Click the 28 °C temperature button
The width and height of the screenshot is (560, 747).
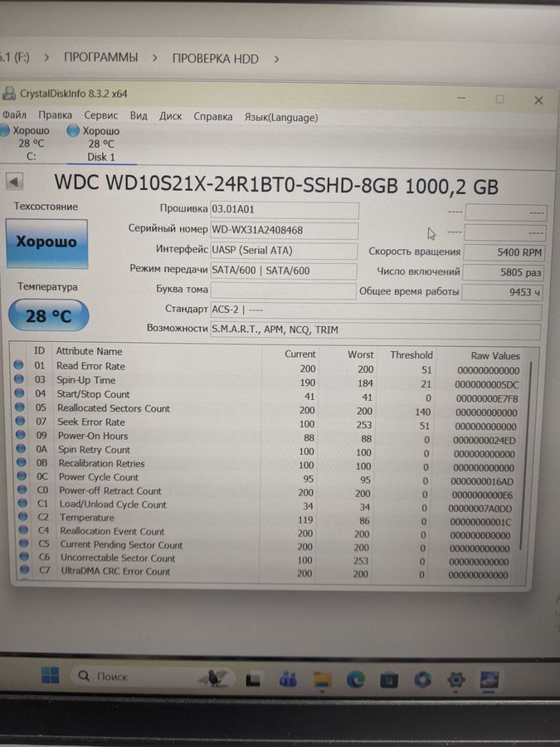coord(47,316)
